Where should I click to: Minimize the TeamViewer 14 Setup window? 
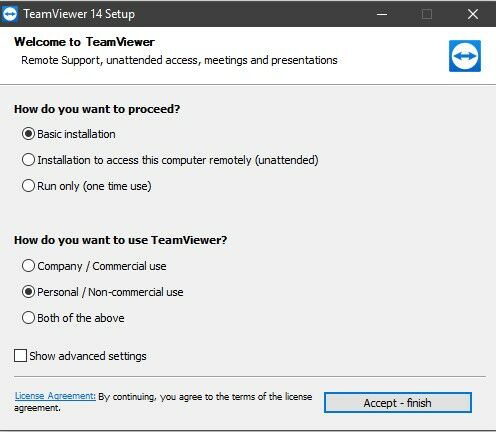tap(382, 14)
